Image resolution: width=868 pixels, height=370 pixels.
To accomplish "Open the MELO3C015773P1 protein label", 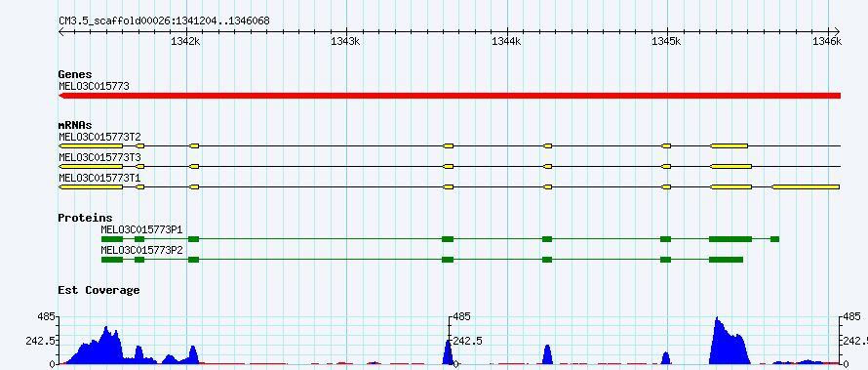I will (x=141, y=229).
